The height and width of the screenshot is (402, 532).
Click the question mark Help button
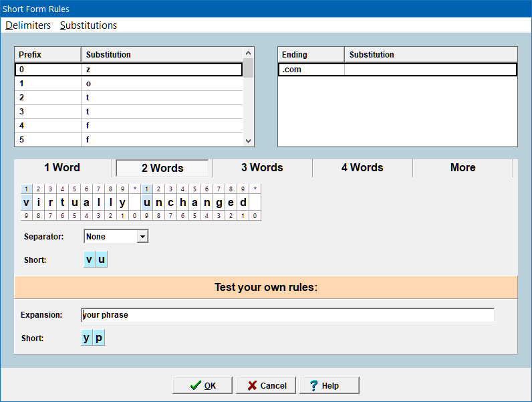point(329,385)
